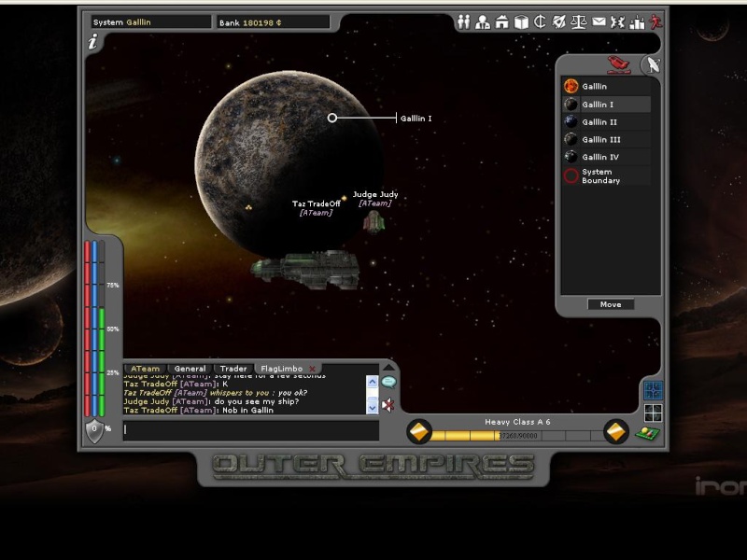Select Galllin IV in system list
Screen dimensions: 747x560
click(606, 157)
